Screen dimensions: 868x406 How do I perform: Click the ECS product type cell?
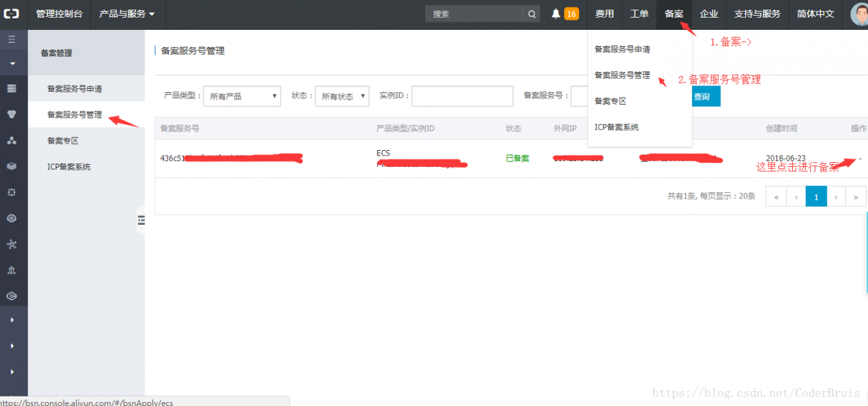384,153
